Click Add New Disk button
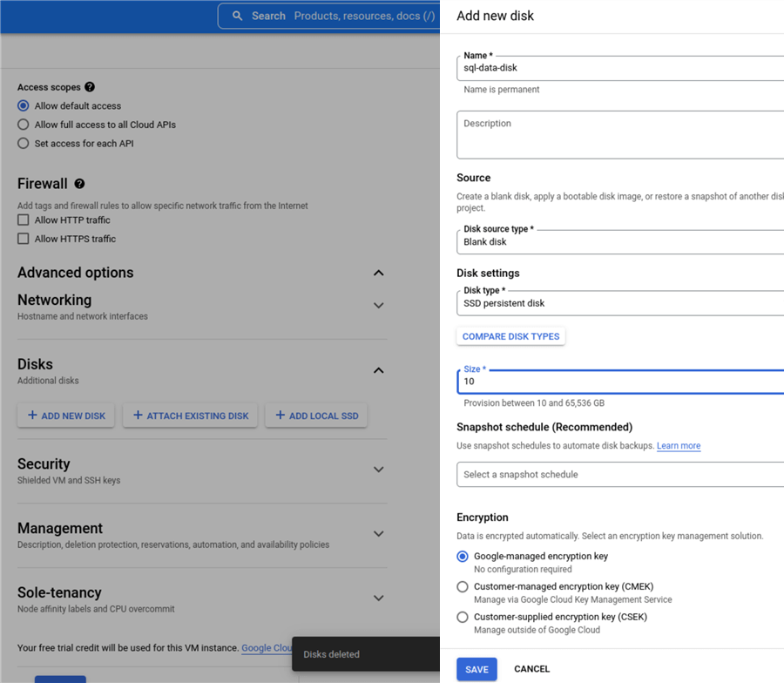Viewport: 784px width, 683px height. [66, 416]
